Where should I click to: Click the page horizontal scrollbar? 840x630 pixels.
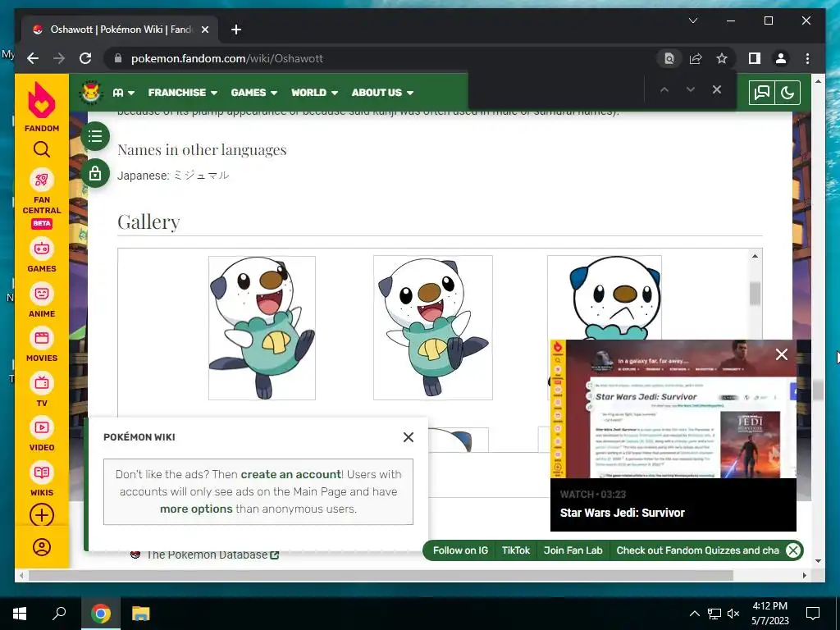pos(381,575)
